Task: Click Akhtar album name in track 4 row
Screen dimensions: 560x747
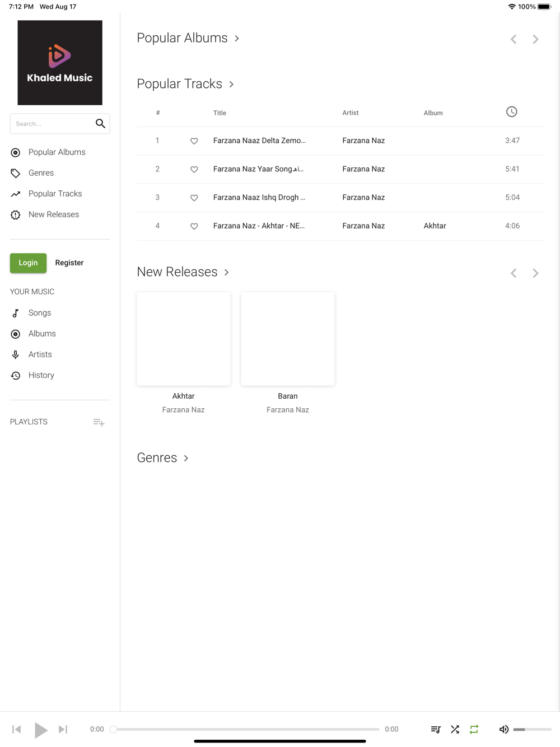Action: click(435, 226)
